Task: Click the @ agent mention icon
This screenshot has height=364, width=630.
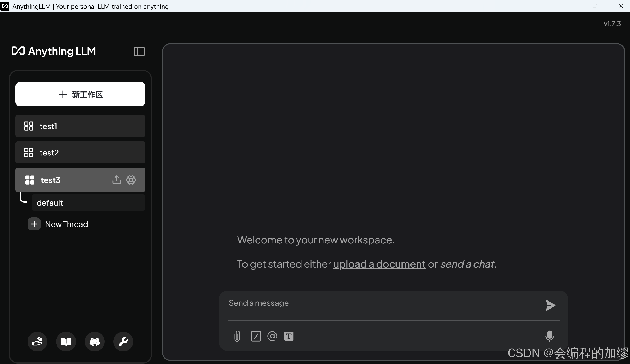Action: click(x=272, y=336)
